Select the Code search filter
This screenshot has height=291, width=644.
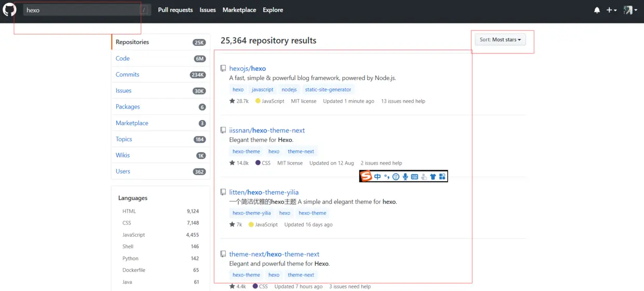[160, 58]
